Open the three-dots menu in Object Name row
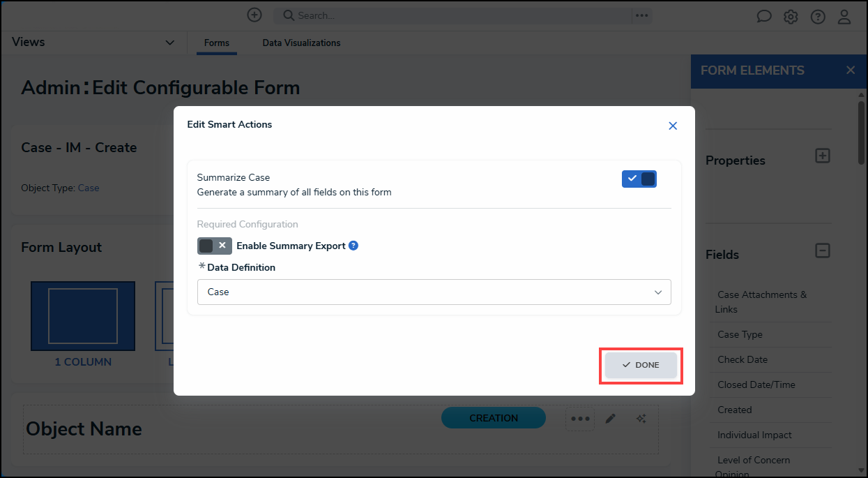 [581, 419]
